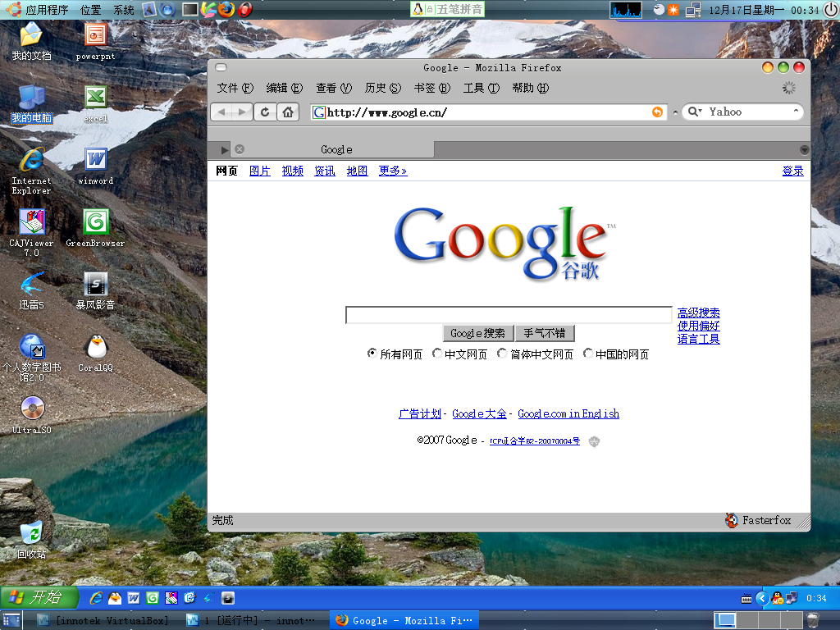Open the 应用程序 applications menu

(47, 10)
